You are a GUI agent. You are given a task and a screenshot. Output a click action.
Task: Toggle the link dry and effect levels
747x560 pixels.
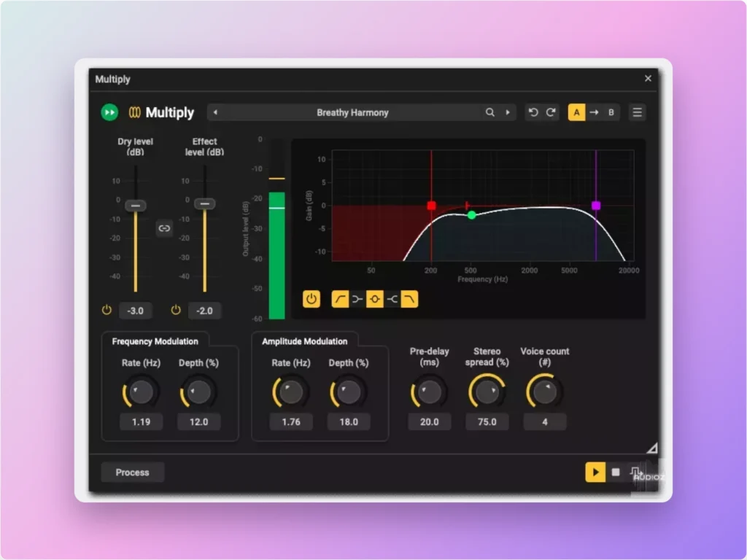point(164,228)
